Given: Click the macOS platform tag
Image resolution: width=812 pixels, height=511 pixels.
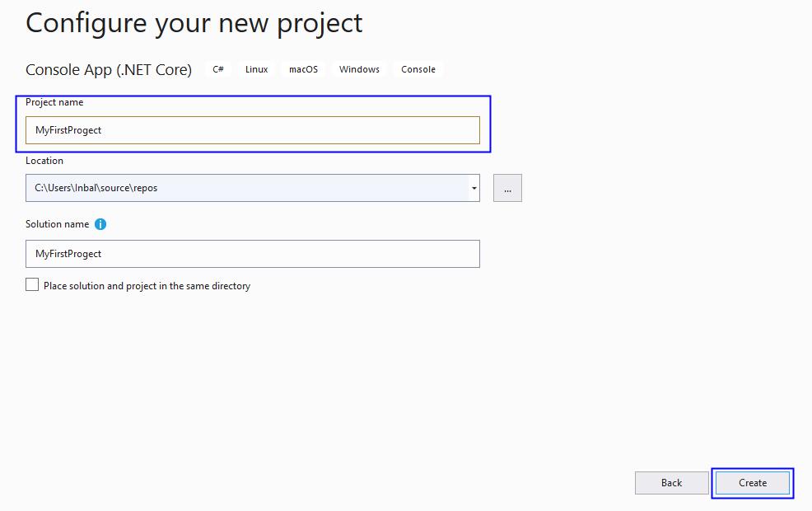Looking at the screenshot, I should (303, 69).
